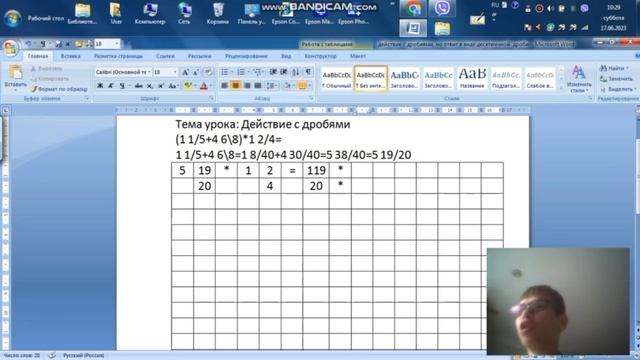Click the Sort icon
640x360 pixels.
296,72
